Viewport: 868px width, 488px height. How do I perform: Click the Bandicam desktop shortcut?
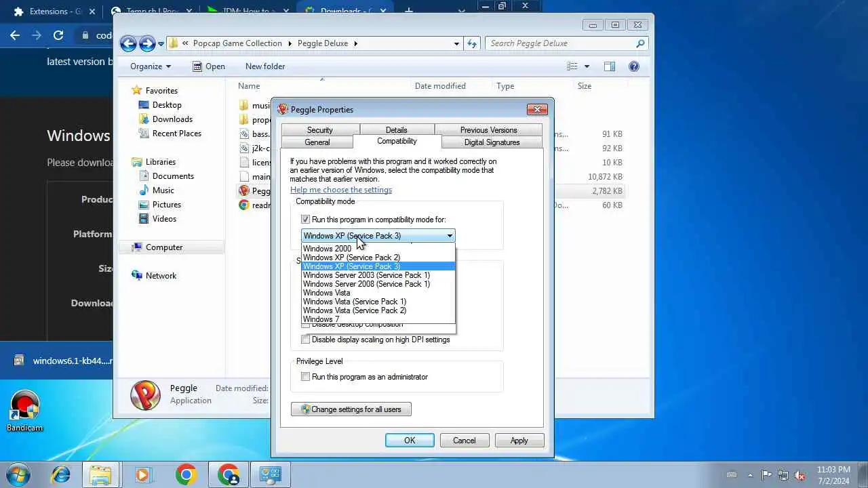25,411
